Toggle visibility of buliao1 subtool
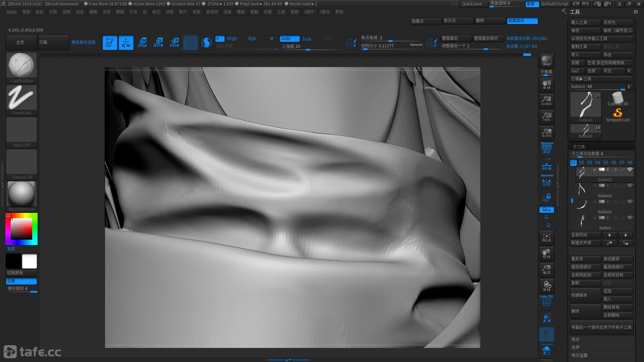Viewport: 644px width, 362px height. tap(630, 201)
